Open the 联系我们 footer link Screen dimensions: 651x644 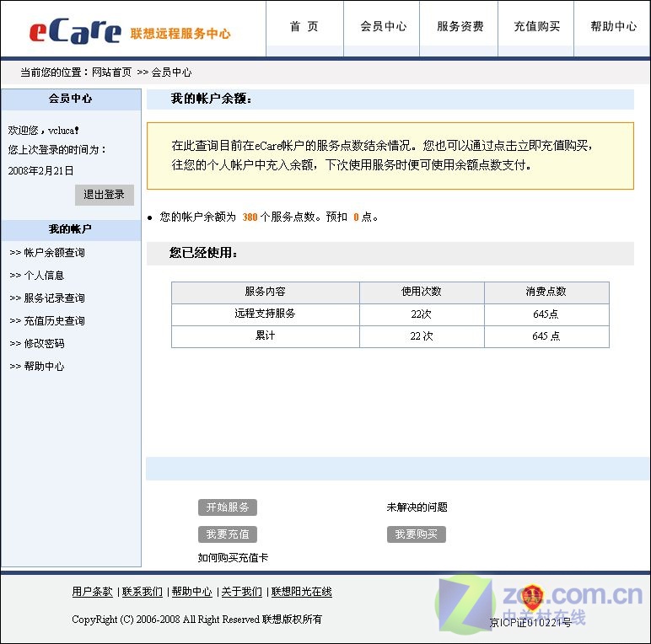pyautogui.click(x=142, y=591)
